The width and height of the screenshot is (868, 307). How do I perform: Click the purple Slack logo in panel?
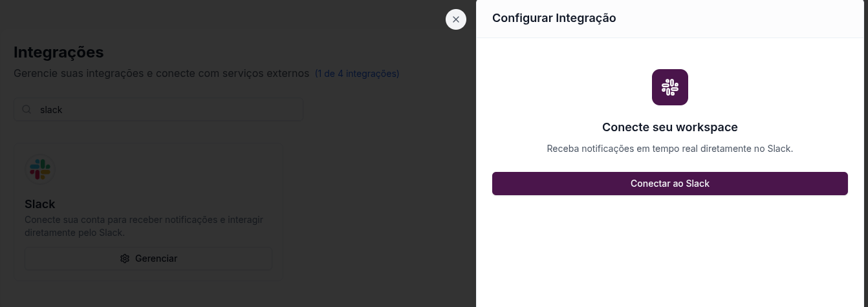pos(669,87)
